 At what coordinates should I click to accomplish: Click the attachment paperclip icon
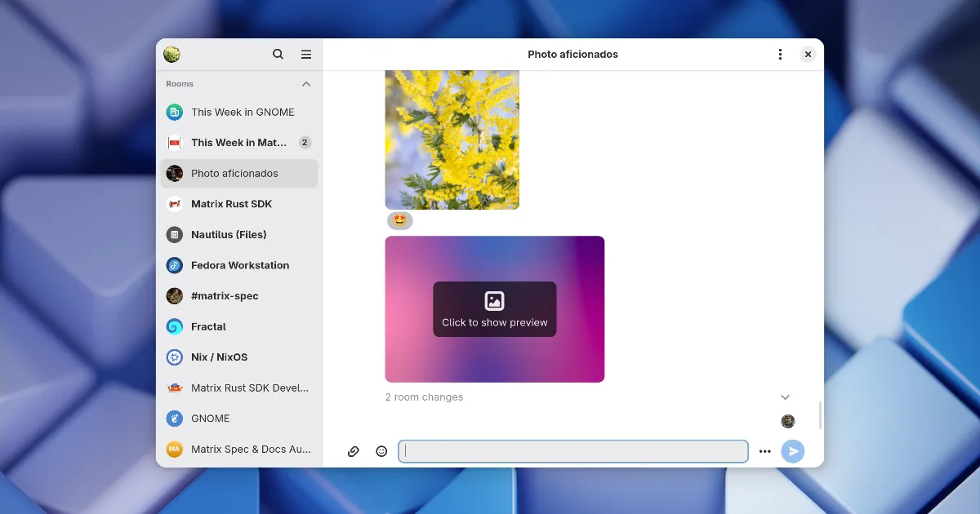click(x=354, y=451)
